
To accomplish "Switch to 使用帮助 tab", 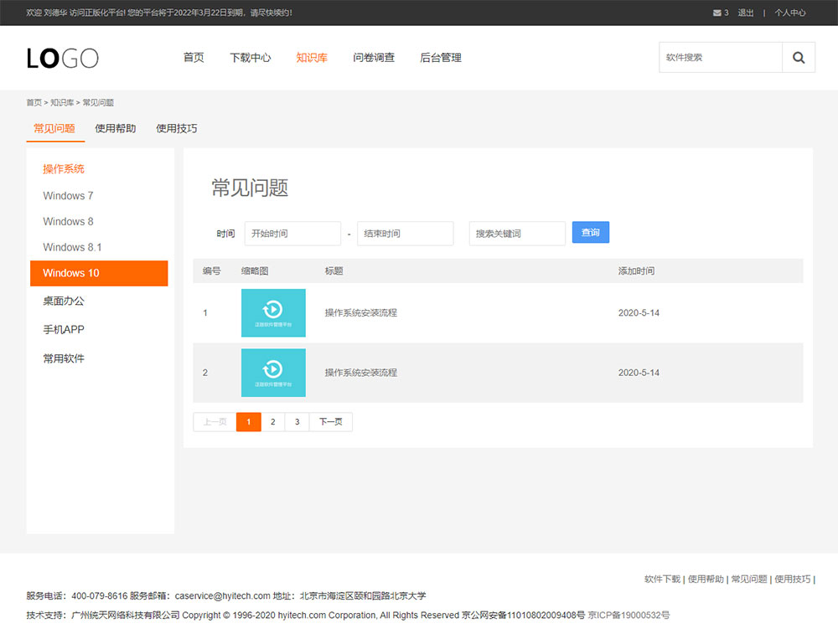I will 116,129.
